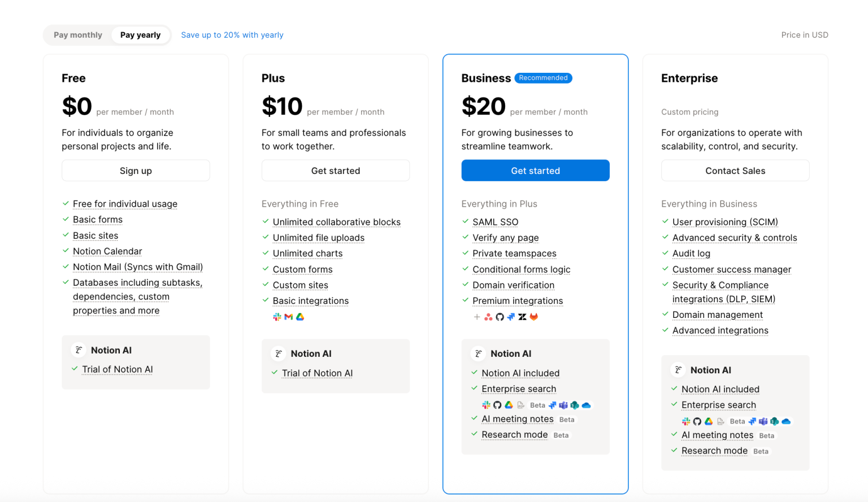
Task: Click the Gmail icon under Basic integrations
Action: [288, 317]
